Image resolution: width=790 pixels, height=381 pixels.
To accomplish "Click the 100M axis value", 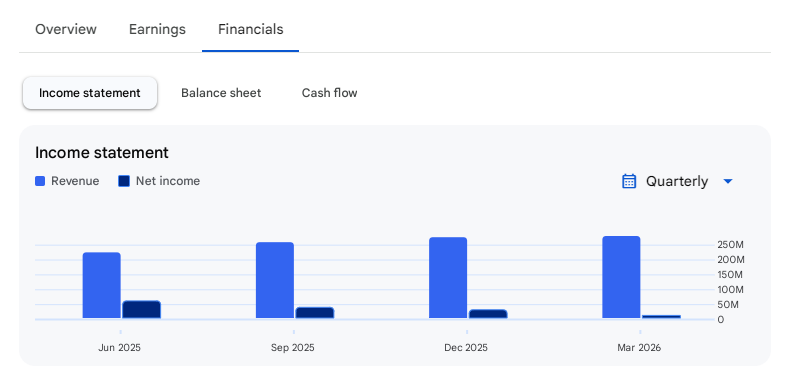I will [x=731, y=290].
